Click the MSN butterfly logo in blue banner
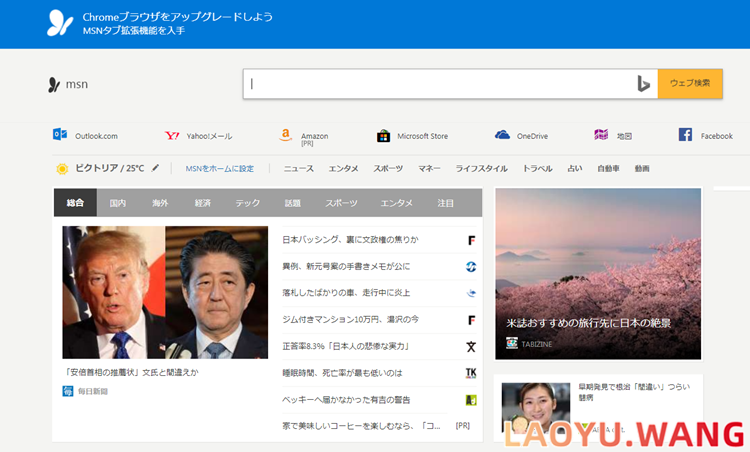750x452 pixels. pos(60,22)
